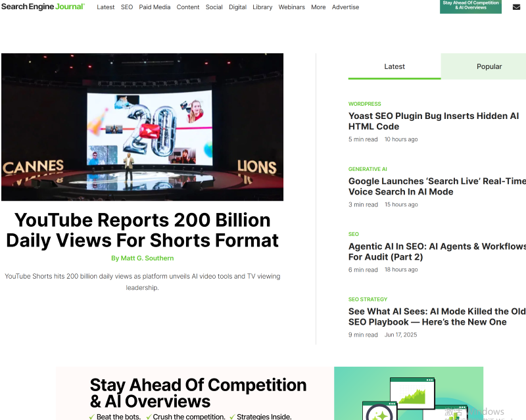Click the '15 hours ago' timestamp
The height and width of the screenshot is (420, 526).
[x=401, y=204]
